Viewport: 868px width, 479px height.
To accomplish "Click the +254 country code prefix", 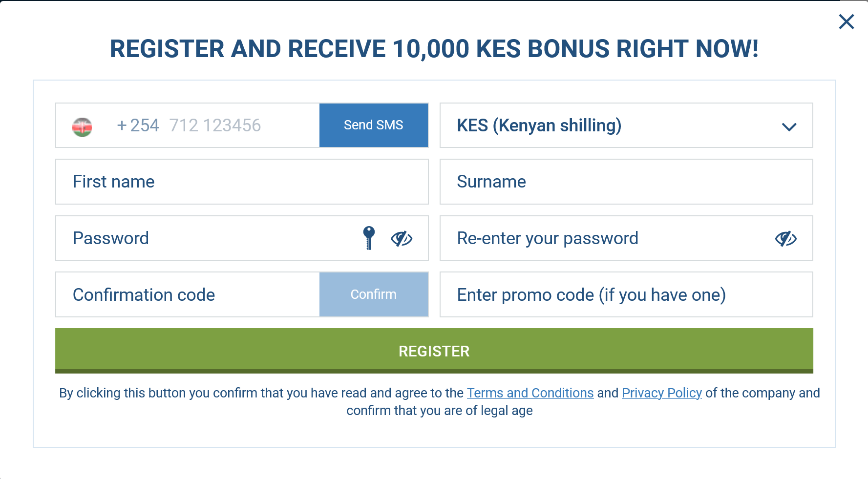I will pos(138,125).
